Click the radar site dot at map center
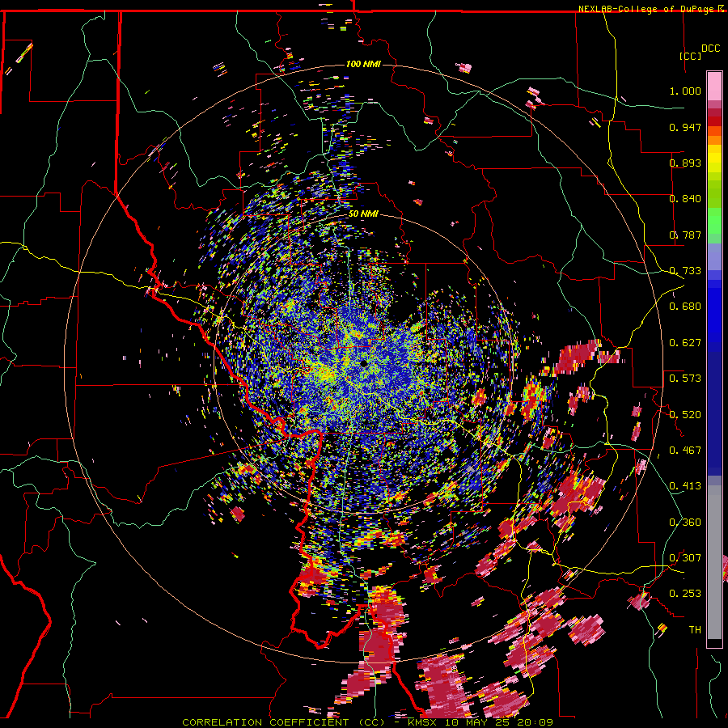The height and width of the screenshot is (728, 728). pyautogui.click(x=363, y=362)
